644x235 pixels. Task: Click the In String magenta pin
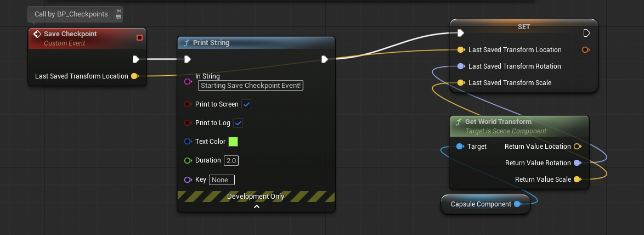point(188,81)
